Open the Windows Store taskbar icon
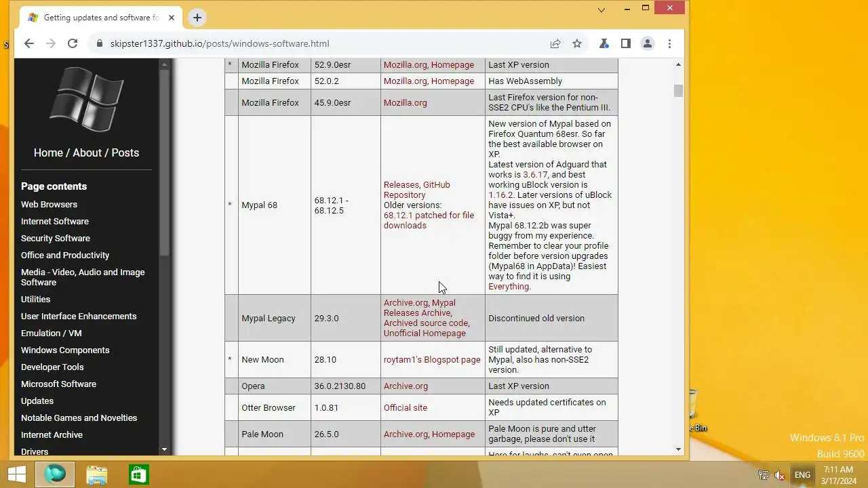 pyautogui.click(x=138, y=474)
